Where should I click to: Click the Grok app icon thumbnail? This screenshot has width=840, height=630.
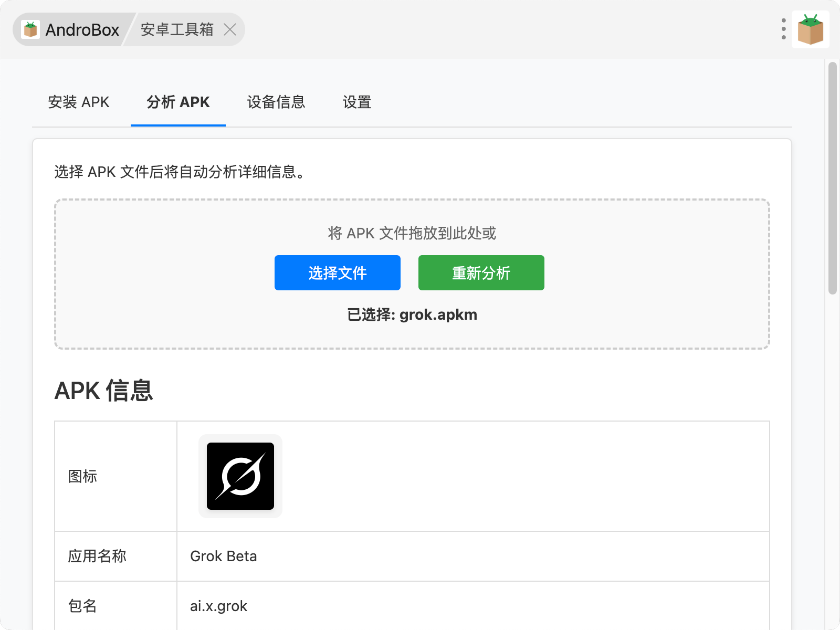pos(240,476)
